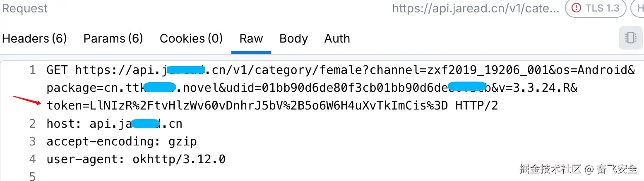Open the Params (6) tab
Viewport: 644px width, 181px height.
tap(113, 38)
